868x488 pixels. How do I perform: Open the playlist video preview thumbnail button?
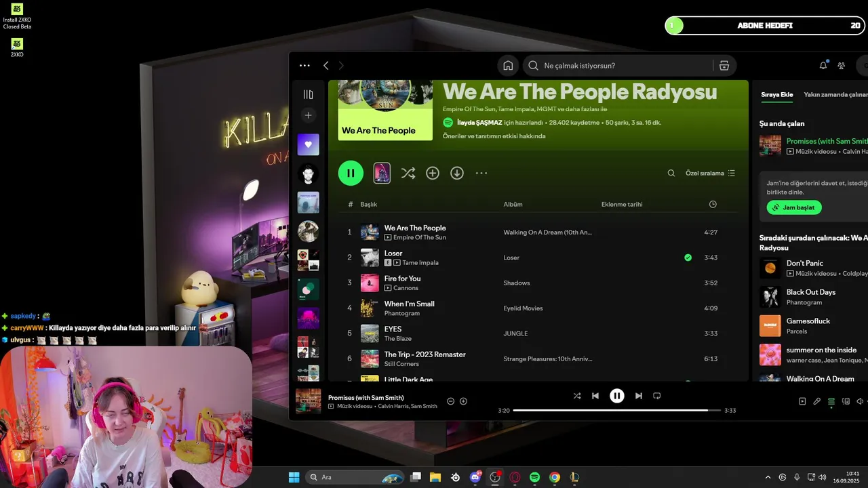tap(382, 173)
